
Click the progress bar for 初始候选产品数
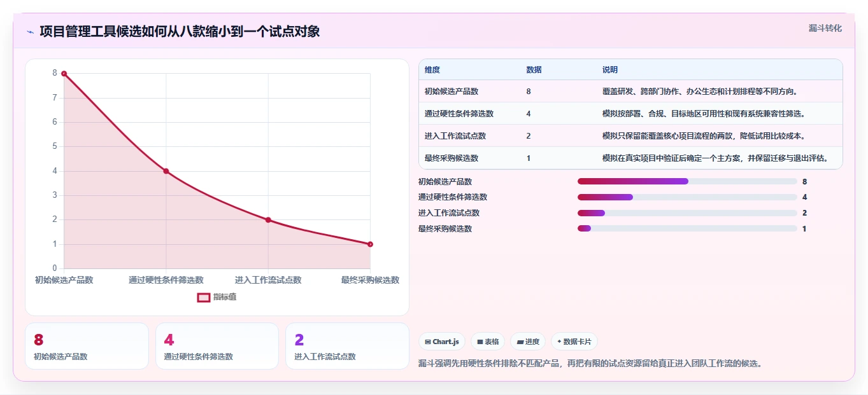coord(687,181)
